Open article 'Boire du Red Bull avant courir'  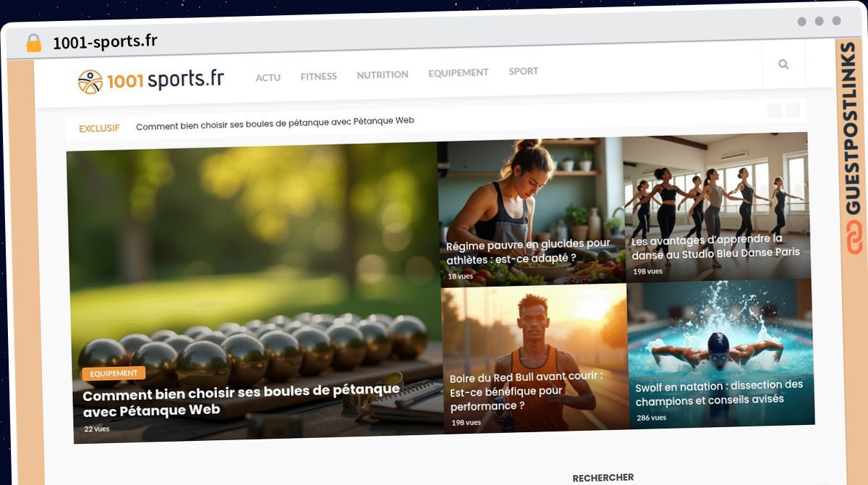point(527,391)
